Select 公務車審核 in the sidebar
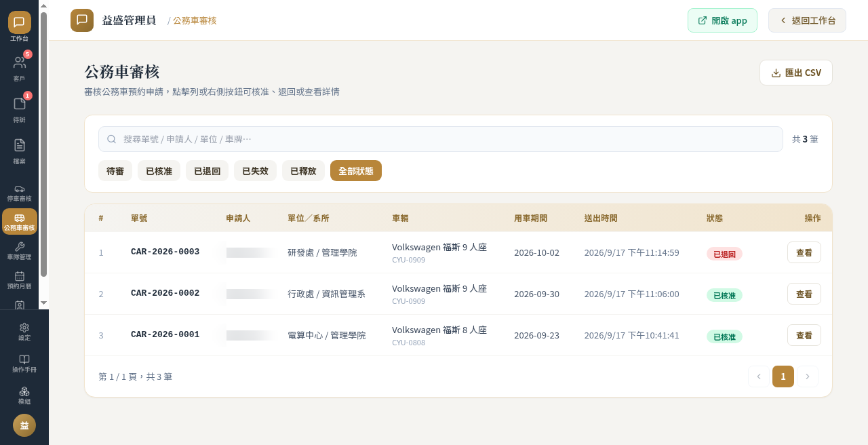Viewport: 868px width, 445px height. (20, 222)
